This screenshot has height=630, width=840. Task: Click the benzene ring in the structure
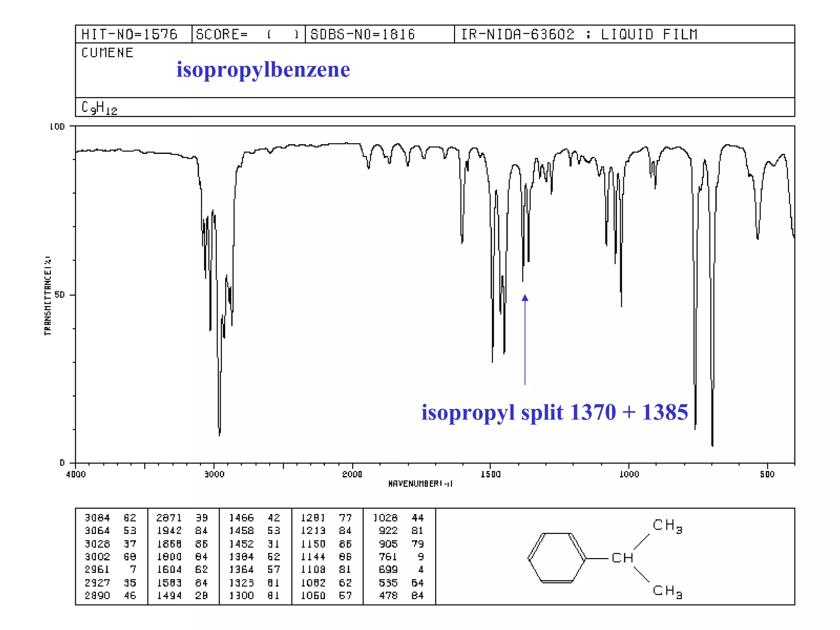pos(557,558)
